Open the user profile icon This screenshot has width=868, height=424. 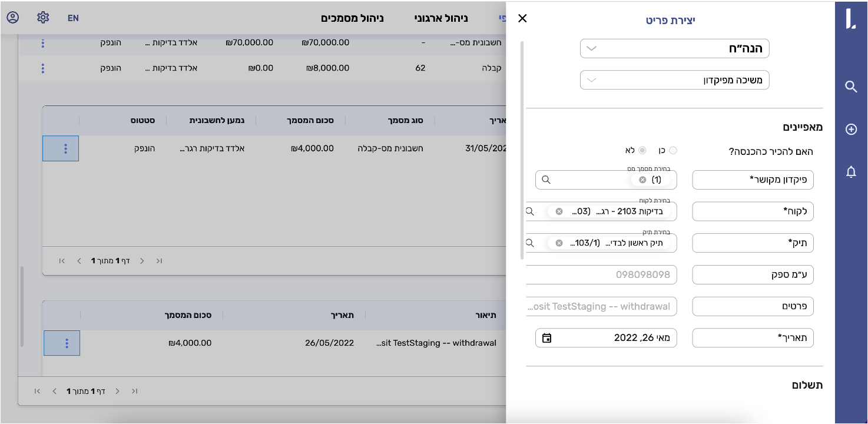coord(13,18)
